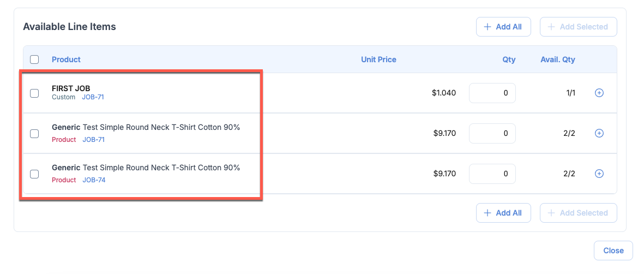Screen dimensions: 644x274
Task: Focus the Qty field for FIRST JOB
Action: (492, 93)
